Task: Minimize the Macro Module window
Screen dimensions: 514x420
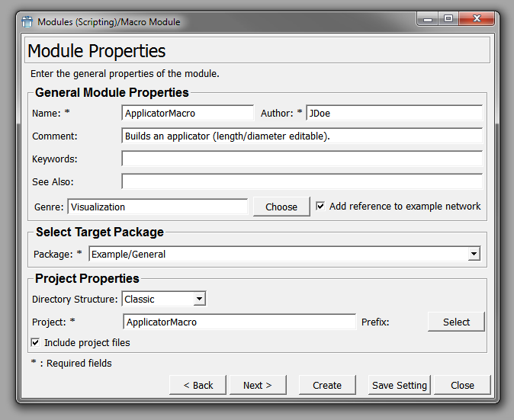Action: point(427,20)
